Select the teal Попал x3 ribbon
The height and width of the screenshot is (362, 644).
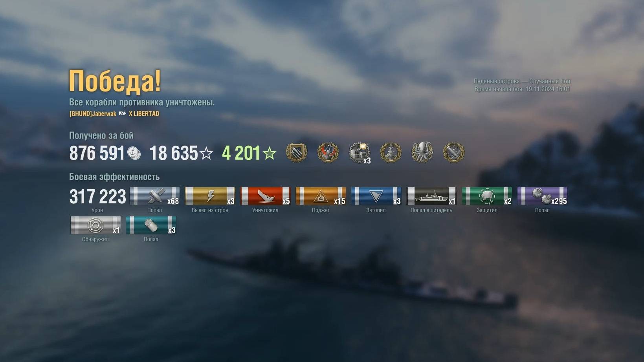coord(151,225)
